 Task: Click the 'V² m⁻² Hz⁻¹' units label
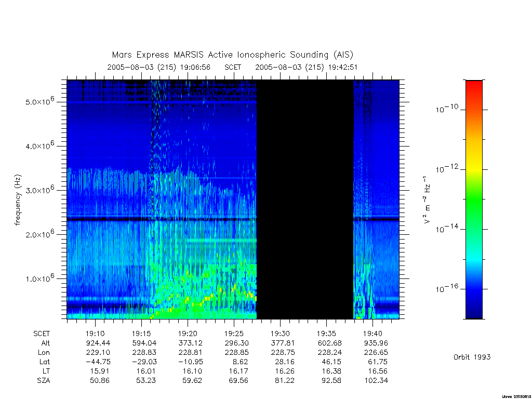point(427,199)
